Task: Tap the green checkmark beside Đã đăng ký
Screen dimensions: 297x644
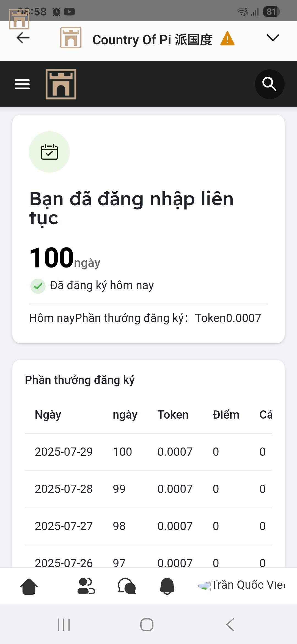Action: tap(38, 286)
